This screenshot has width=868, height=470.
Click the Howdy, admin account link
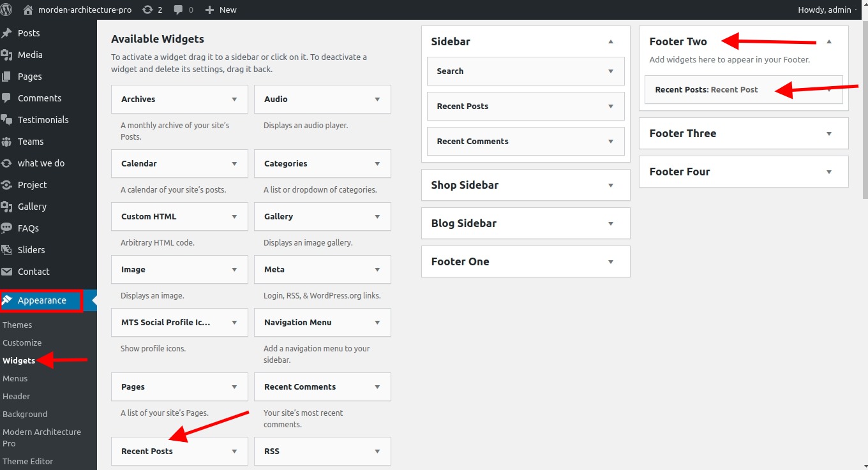pos(825,10)
